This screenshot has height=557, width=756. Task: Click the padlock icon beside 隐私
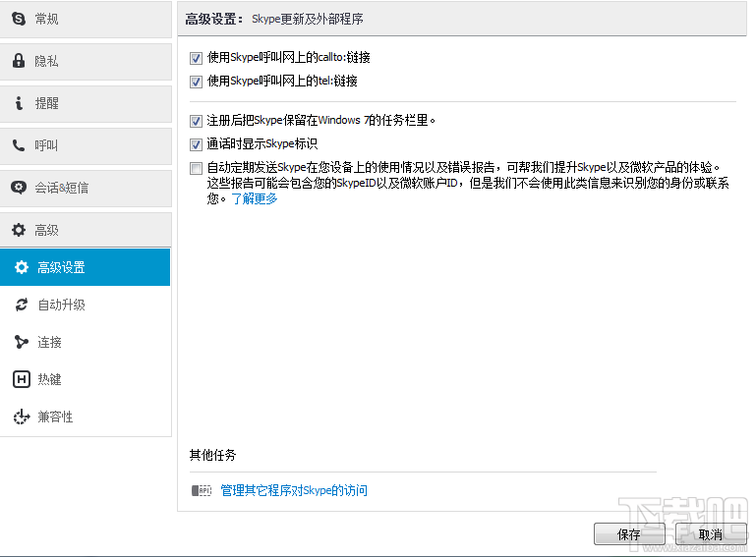coord(19,61)
